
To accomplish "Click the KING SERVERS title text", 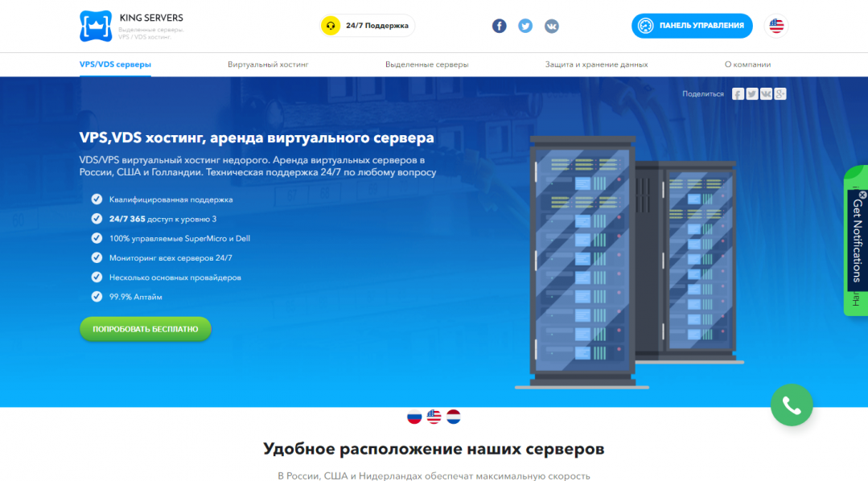I will (x=151, y=18).
